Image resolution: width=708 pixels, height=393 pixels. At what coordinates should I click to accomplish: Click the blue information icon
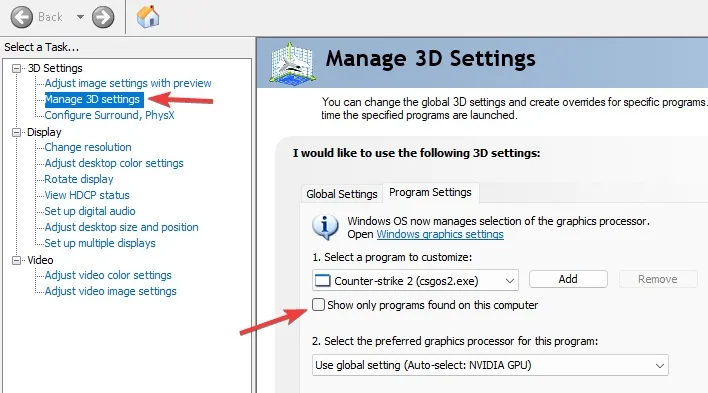325,227
